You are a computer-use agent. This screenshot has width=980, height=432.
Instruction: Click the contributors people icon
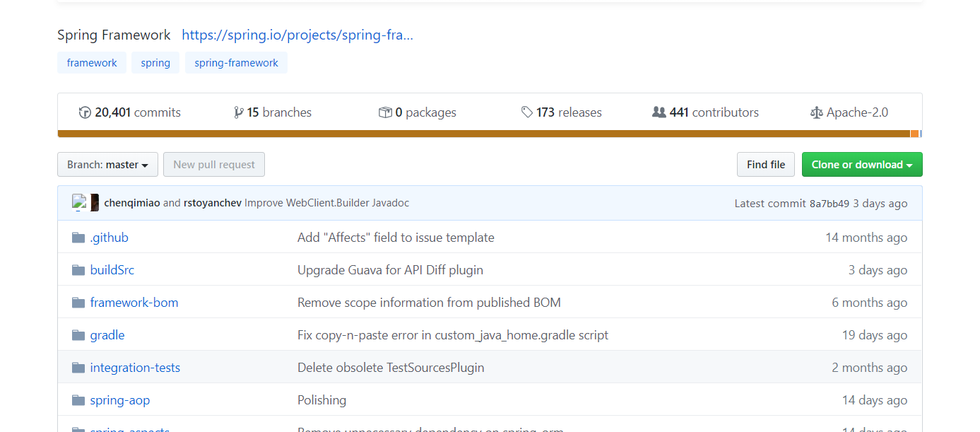(x=659, y=112)
